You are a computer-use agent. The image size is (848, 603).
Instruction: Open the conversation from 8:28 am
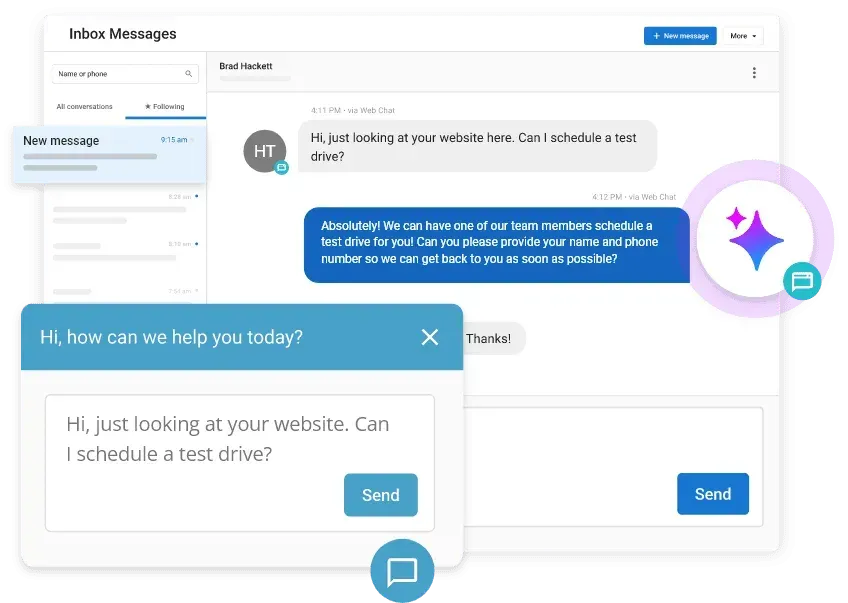pyautogui.click(x=125, y=208)
